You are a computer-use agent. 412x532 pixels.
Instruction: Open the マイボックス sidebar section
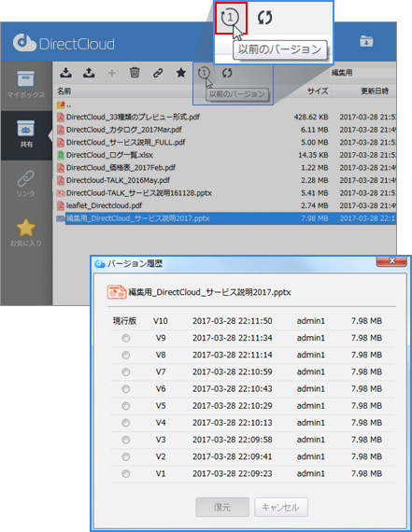(x=26, y=85)
